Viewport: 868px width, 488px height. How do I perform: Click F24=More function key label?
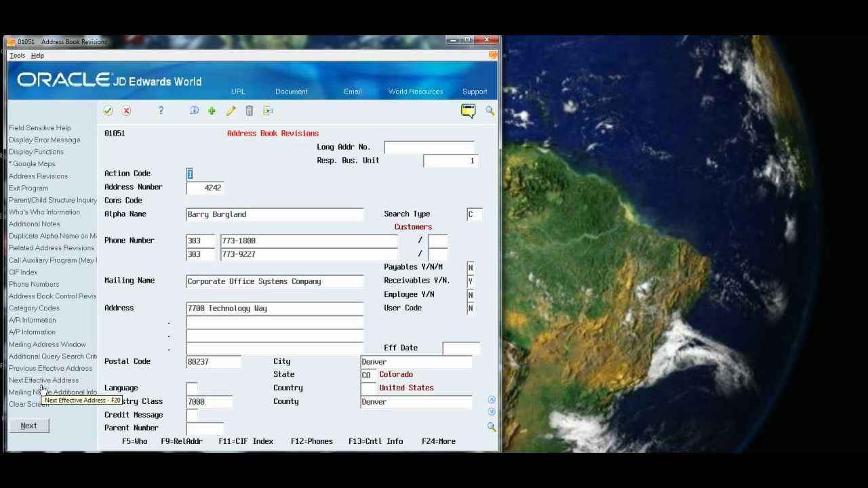coord(439,441)
